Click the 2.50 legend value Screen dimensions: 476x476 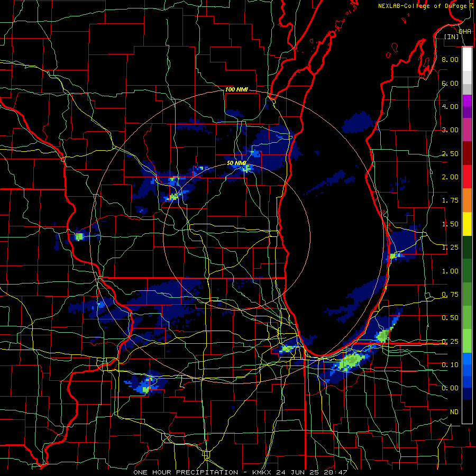450,153
